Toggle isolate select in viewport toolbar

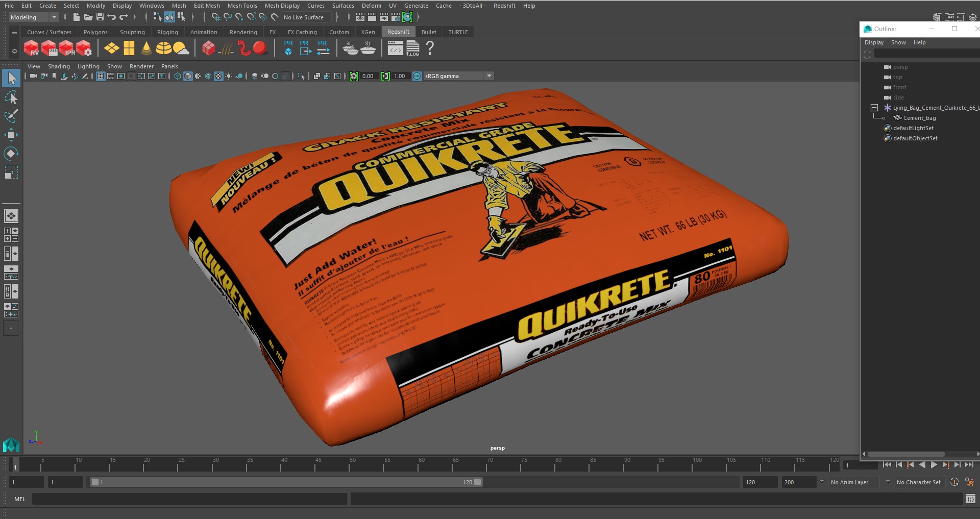click(x=301, y=76)
